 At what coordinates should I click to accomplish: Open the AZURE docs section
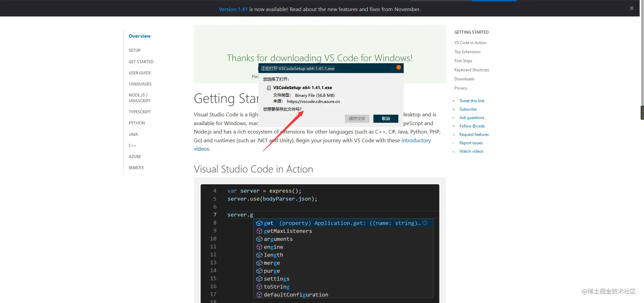(135, 157)
